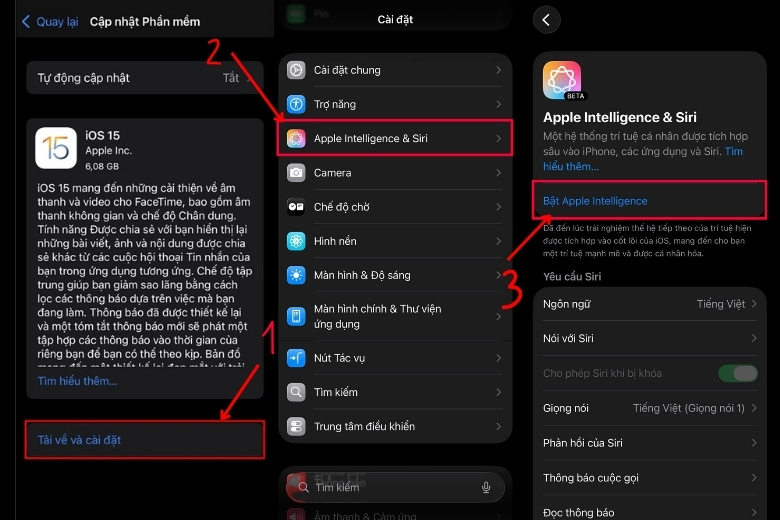
Task: Open Màn hình chính & Thư viện ứng dụng
Action: pos(395,316)
